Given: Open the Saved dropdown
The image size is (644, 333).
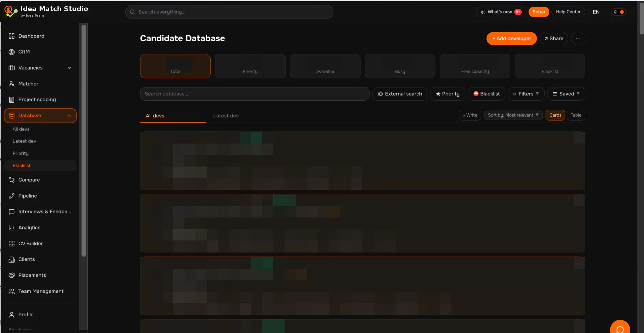Looking at the screenshot, I should pos(566,94).
